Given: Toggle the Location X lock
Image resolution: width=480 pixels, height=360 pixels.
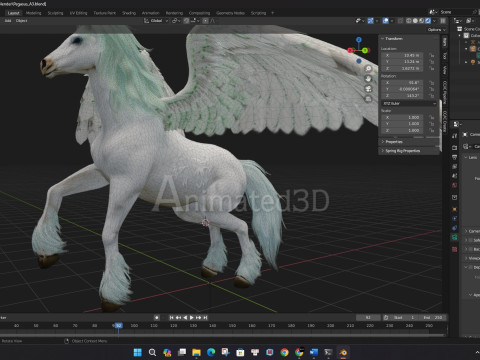Looking at the screenshot, I should pyautogui.click(x=432, y=55).
